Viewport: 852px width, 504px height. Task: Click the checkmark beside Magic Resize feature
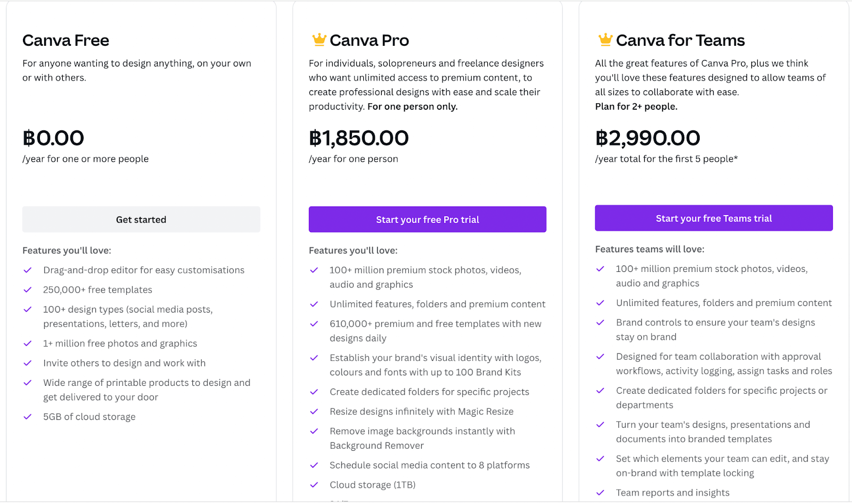tap(314, 411)
